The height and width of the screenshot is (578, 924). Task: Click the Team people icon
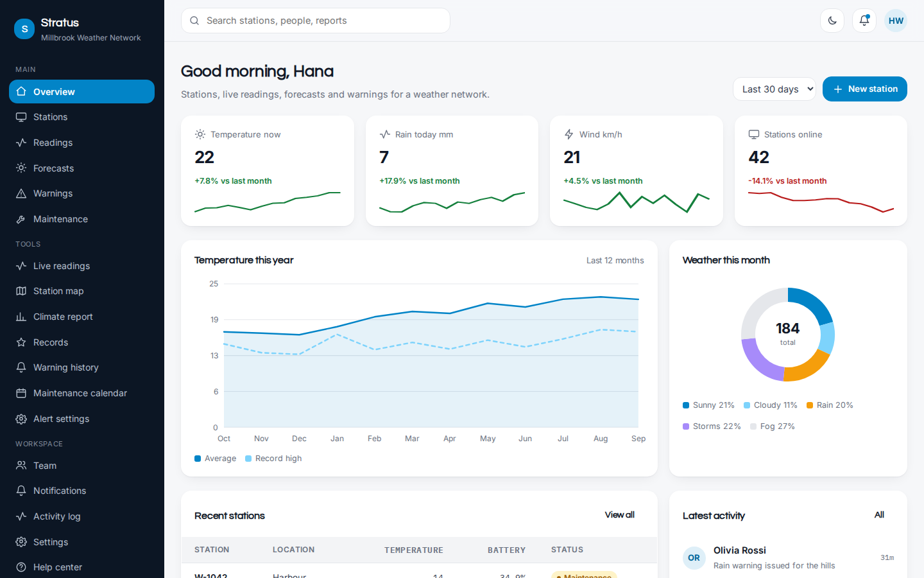tap(21, 466)
